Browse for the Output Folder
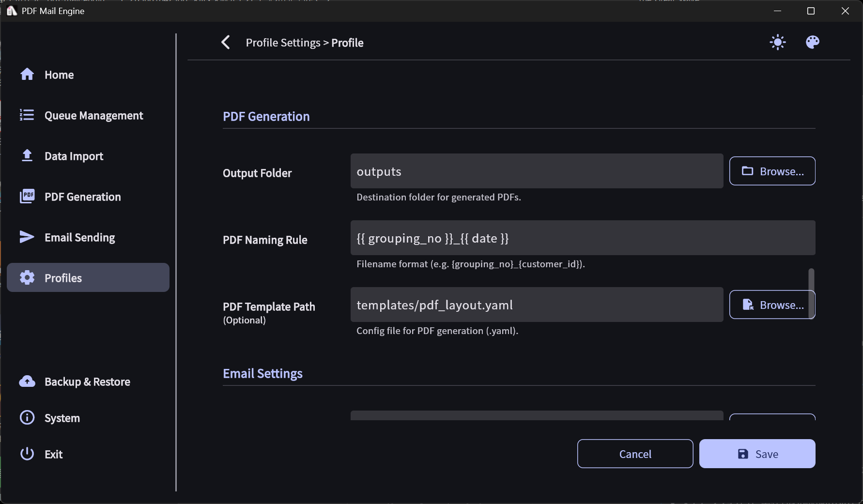 pyautogui.click(x=772, y=171)
